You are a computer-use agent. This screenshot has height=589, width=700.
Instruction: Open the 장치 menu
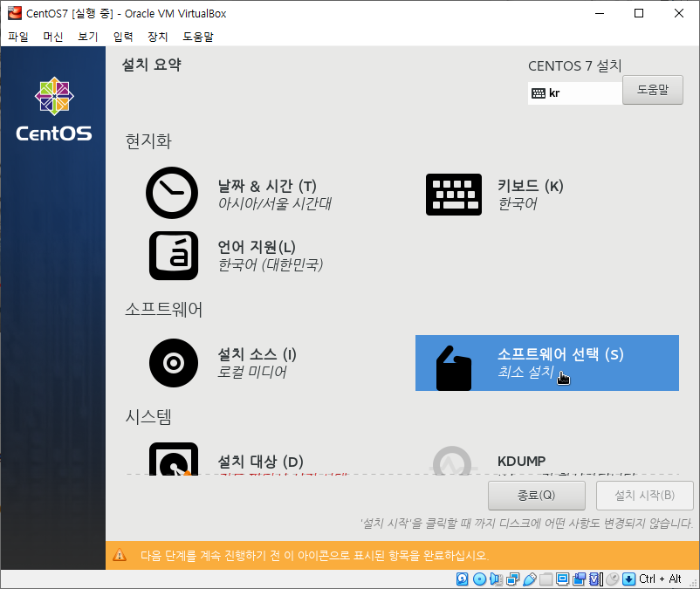click(x=158, y=37)
